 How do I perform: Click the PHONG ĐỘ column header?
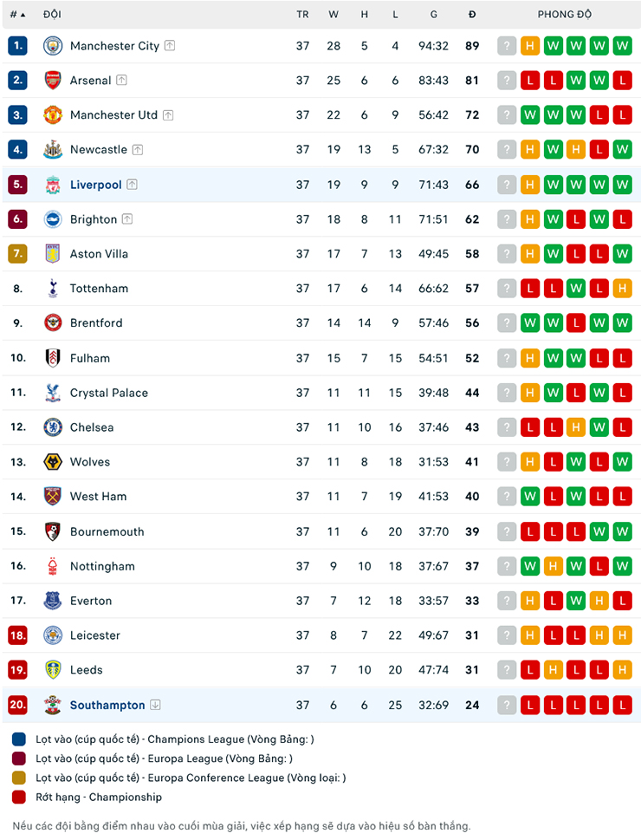click(x=564, y=15)
